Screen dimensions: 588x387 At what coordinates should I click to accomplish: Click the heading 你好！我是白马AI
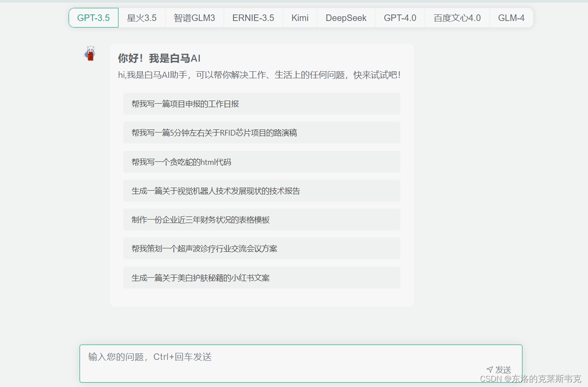159,58
